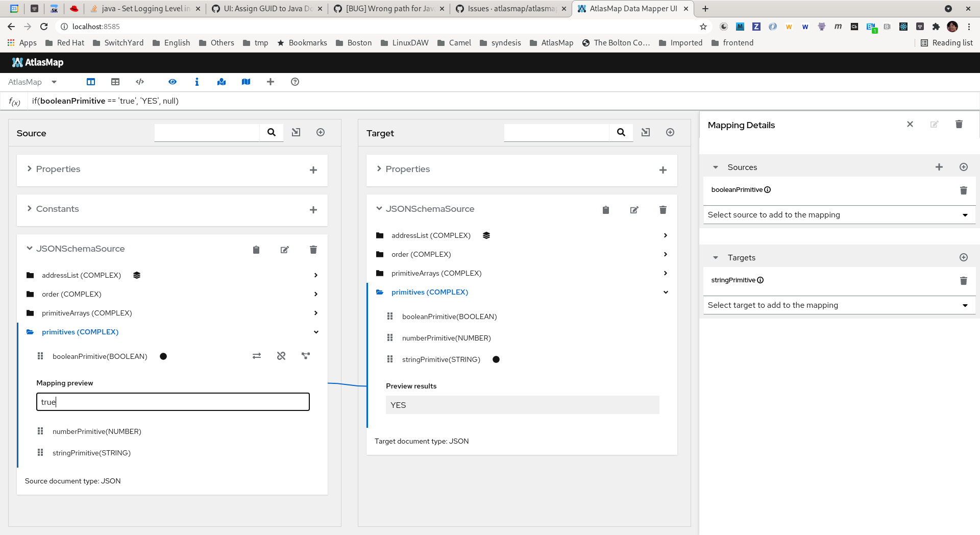Select Target numberPrimitive(NUMBER) field
The height and width of the screenshot is (535, 980).
click(x=447, y=338)
